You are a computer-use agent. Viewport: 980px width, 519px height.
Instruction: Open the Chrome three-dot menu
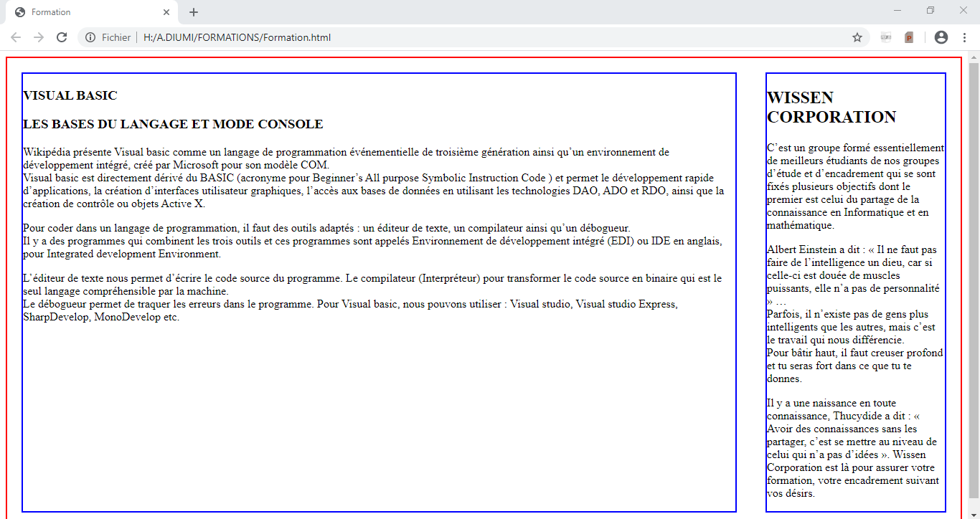[x=965, y=37]
